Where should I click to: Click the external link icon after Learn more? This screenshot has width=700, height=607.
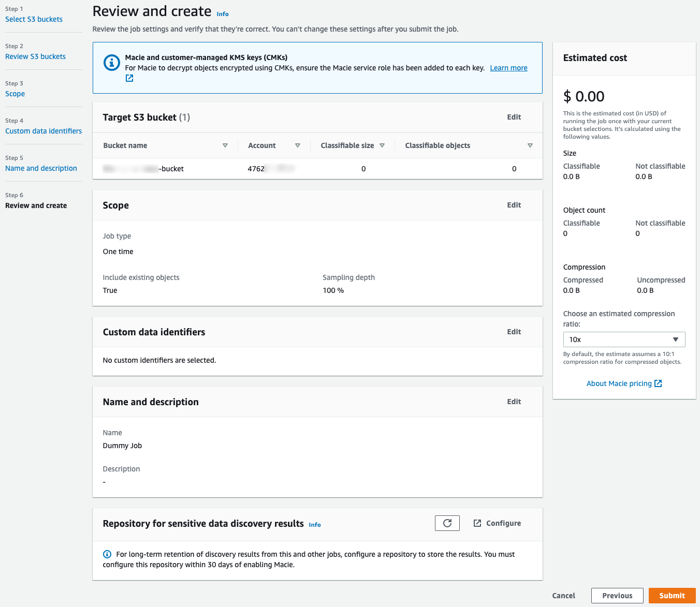129,78
